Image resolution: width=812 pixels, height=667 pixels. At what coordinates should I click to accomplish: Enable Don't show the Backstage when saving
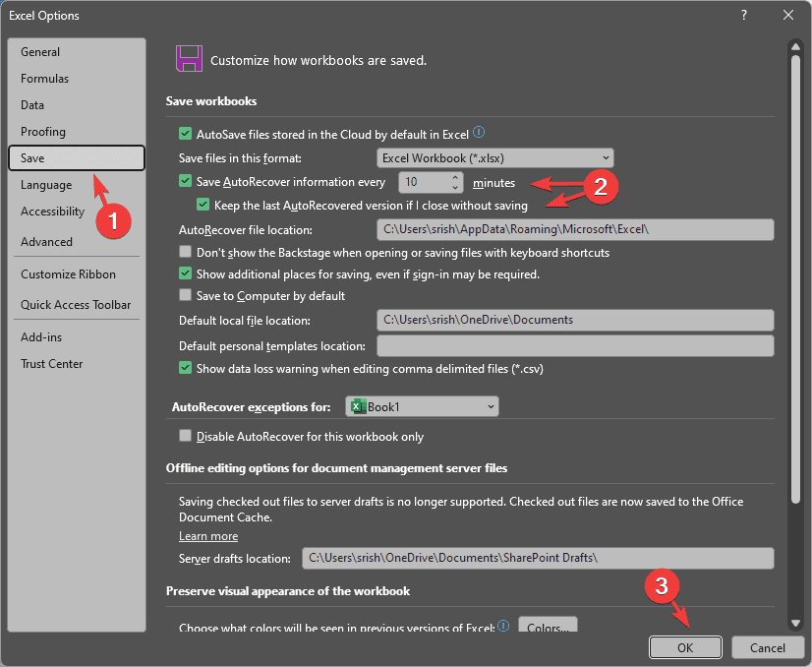pos(185,252)
